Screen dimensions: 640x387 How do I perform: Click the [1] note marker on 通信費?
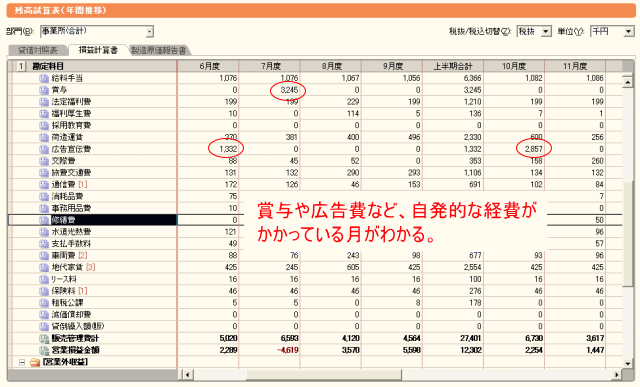tap(83, 185)
